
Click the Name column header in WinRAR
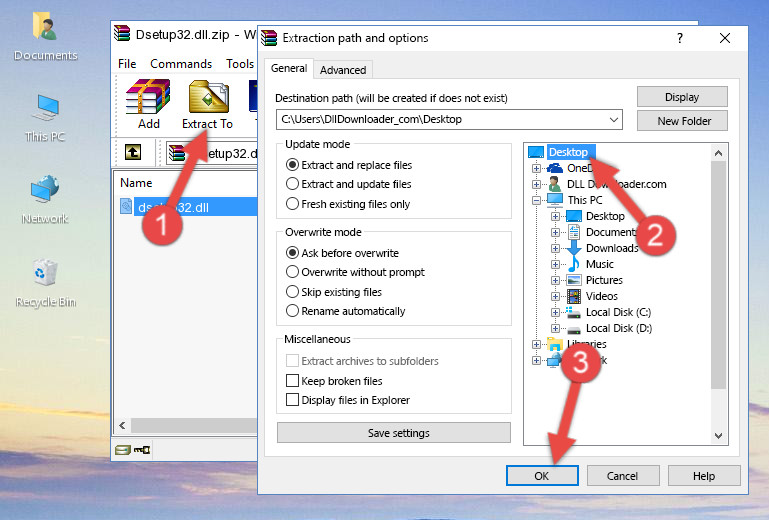[136, 183]
